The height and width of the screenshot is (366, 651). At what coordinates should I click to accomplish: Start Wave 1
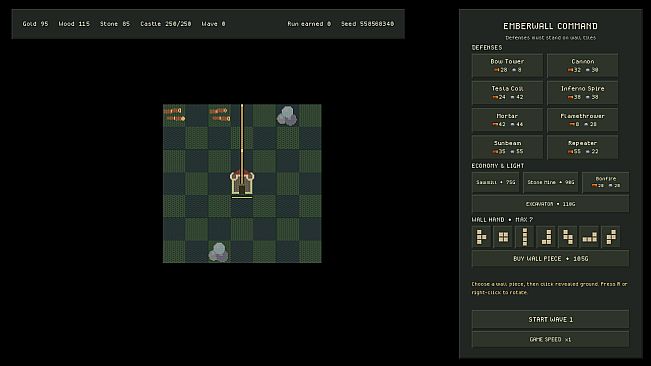(551, 320)
